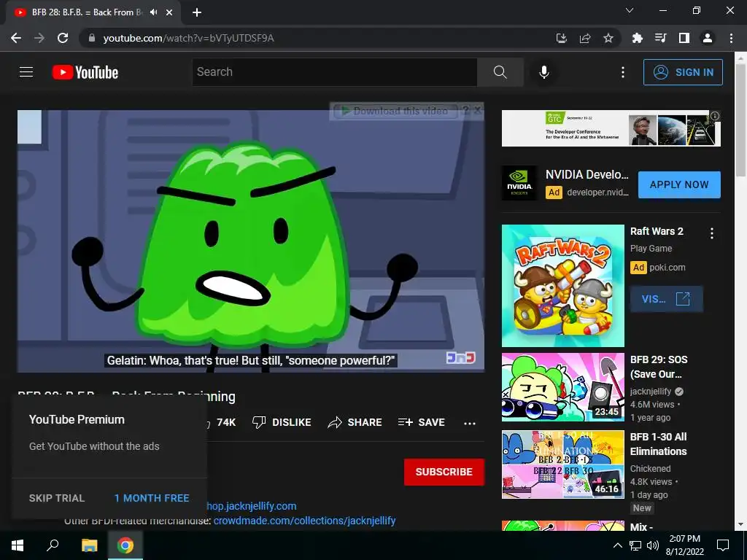Click the address bar URL
The image size is (747, 560).
point(188,38)
